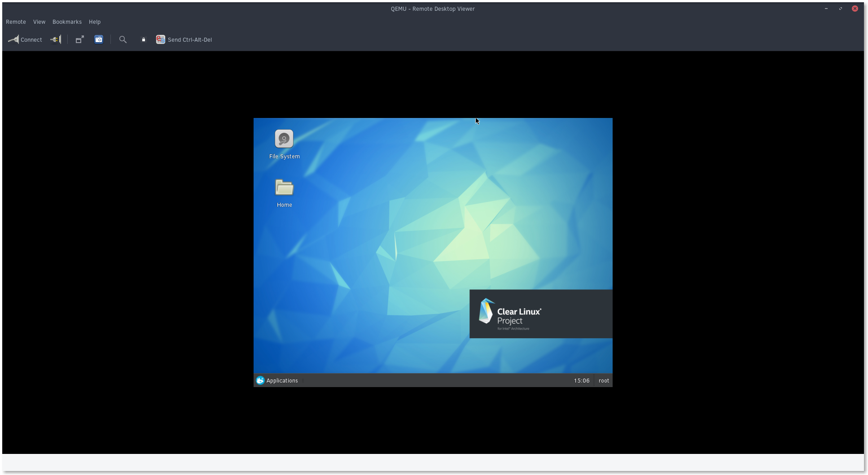868x475 pixels.
Task: Click Send Ctrl-Alt-Del button
Action: [184, 39]
